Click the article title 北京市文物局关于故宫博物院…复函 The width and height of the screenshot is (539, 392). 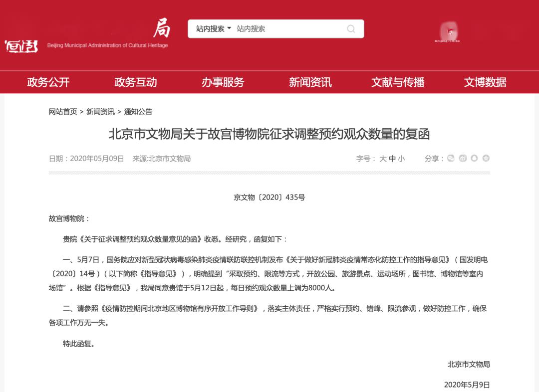tap(269, 134)
